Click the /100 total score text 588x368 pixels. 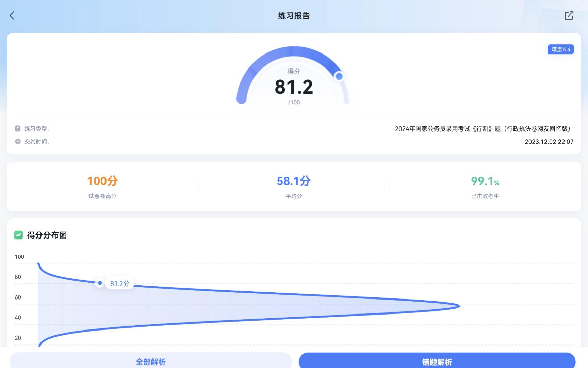point(294,102)
